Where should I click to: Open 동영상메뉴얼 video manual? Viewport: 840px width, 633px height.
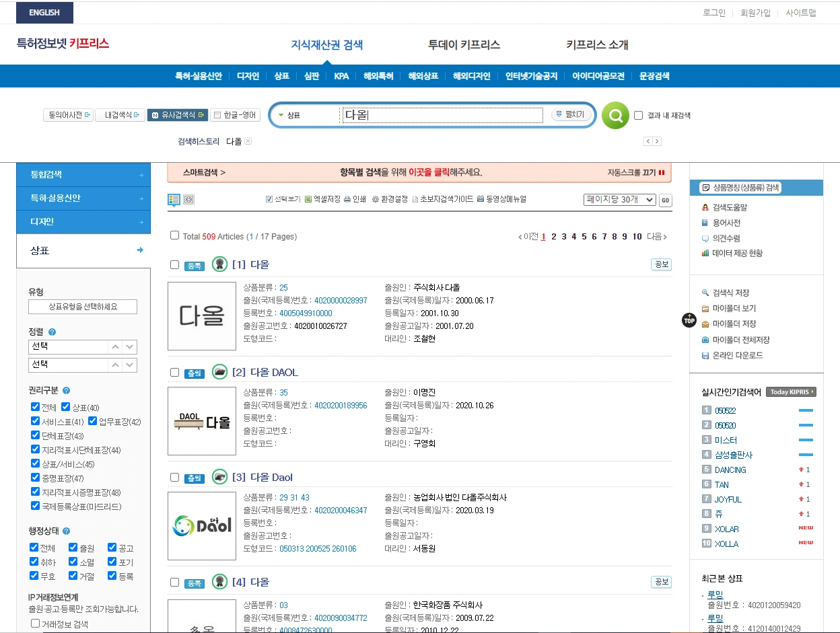[x=501, y=199]
